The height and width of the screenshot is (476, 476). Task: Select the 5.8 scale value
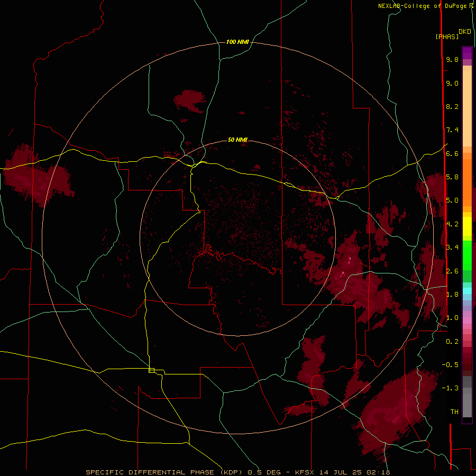click(452, 177)
